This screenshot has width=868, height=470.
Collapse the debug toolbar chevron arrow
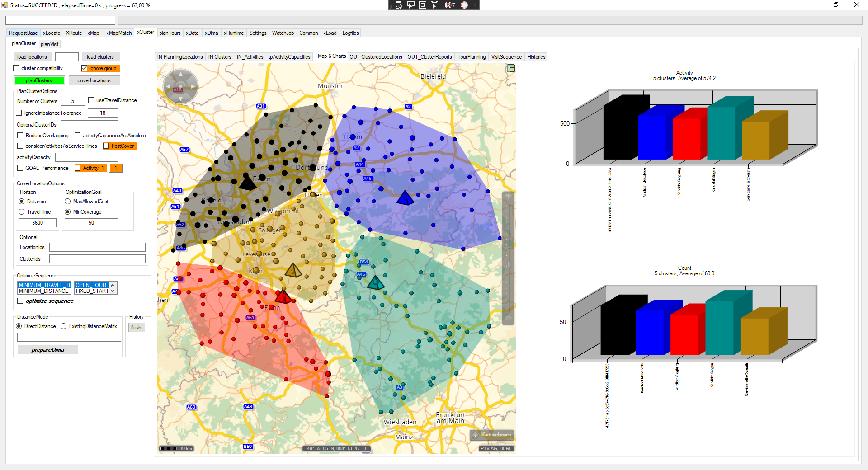coord(475,5)
